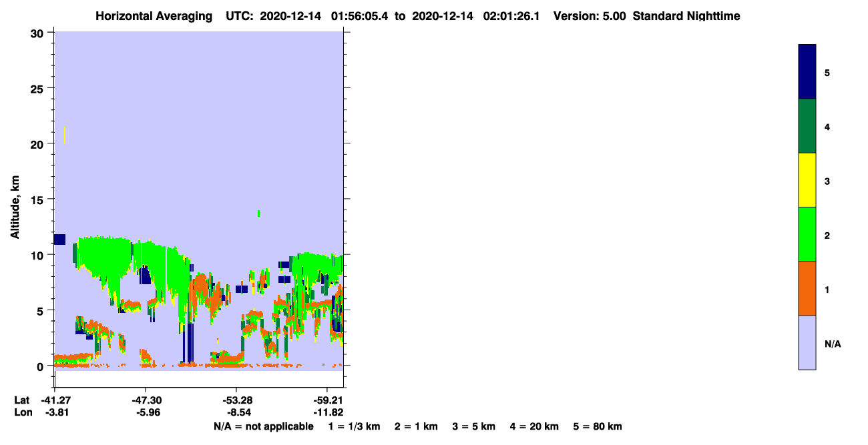The width and height of the screenshot is (868, 445).
Task: Click the bright green 2 colorbar segment
Action: tap(807, 234)
